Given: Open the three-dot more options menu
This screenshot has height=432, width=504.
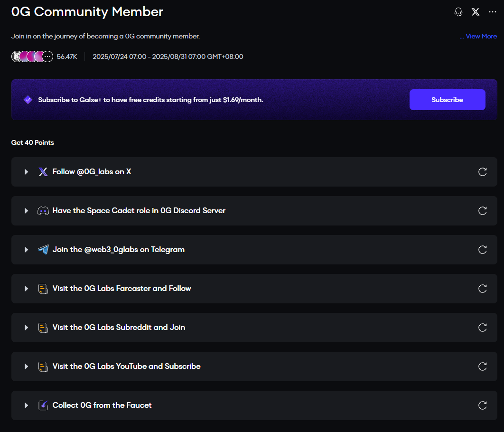Looking at the screenshot, I should 493,12.
